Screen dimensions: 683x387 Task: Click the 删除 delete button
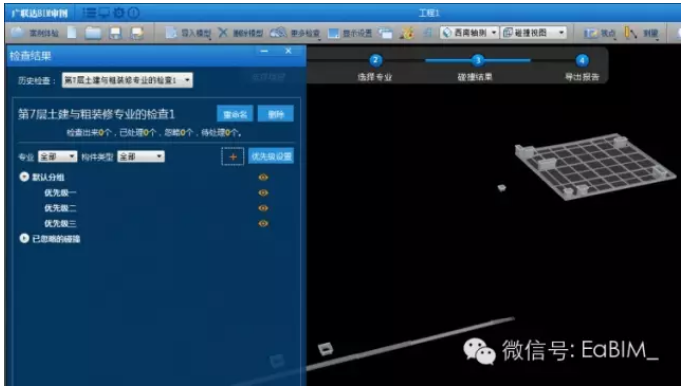coord(275,114)
